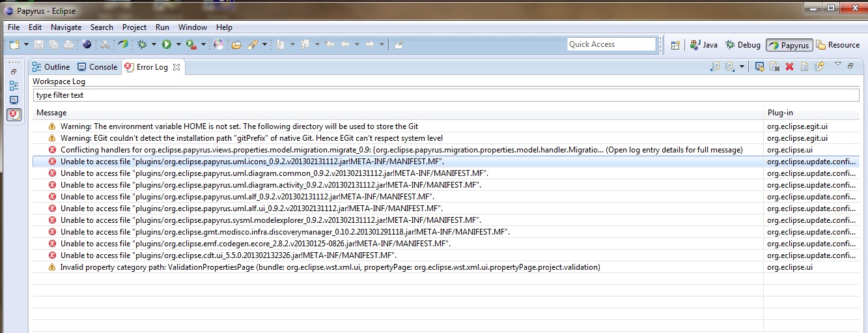This screenshot has height=333, width=868.
Task: Click the Previous Annotation toolbar icon
Action: (305, 44)
